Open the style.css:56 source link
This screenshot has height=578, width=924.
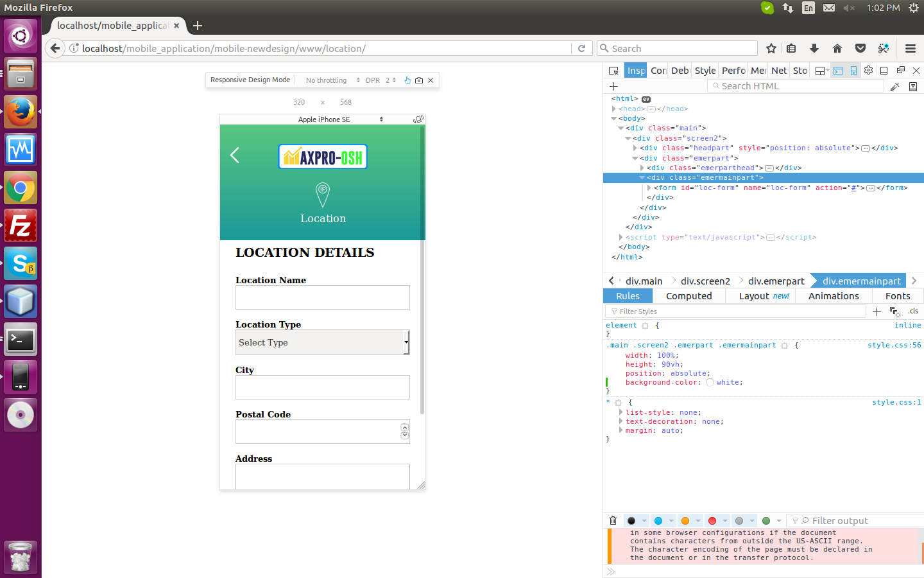coord(894,346)
